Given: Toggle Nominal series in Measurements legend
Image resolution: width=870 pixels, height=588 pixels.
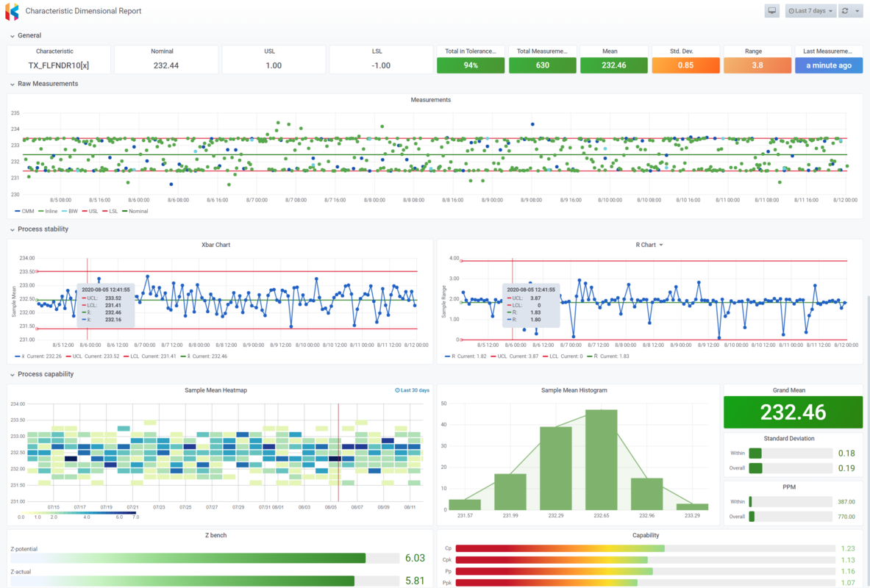Looking at the screenshot, I should pyautogui.click(x=135, y=212).
